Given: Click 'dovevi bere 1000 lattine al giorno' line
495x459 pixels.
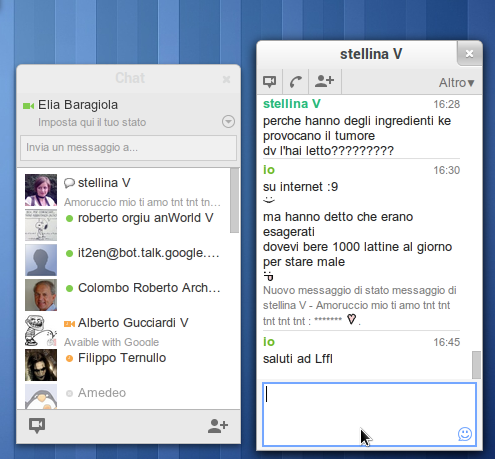Looking at the screenshot, I should coord(357,247).
